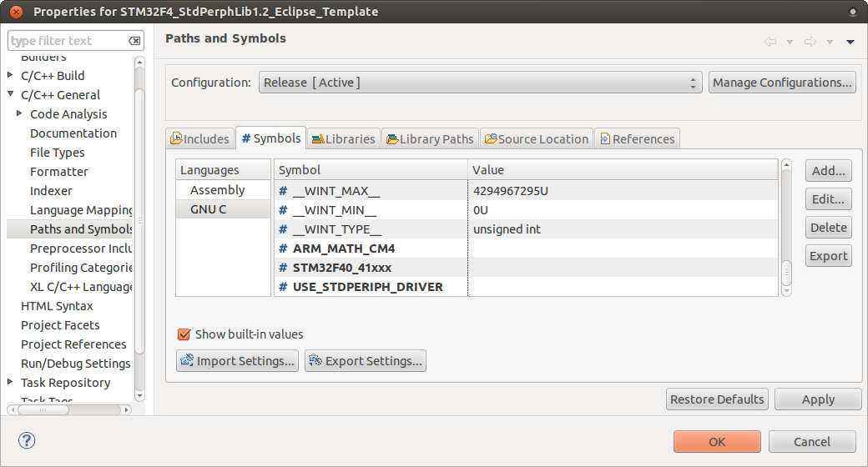Go forward using the forward arrow icon
The height and width of the screenshot is (467, 868).
(810, 42)
